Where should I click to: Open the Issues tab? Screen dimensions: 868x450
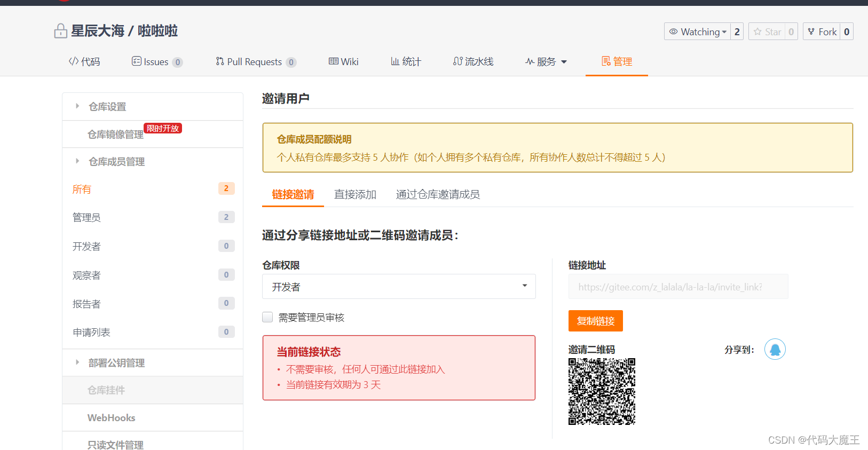157,62
